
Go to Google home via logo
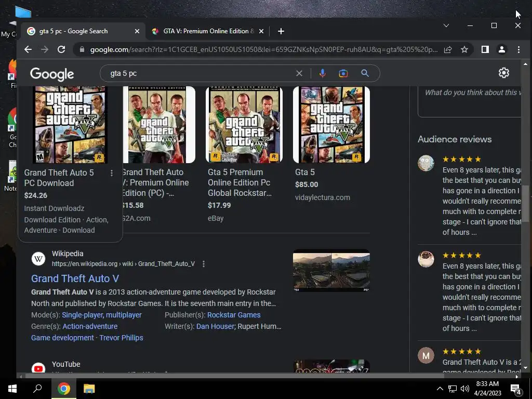(x=52, y=74)
